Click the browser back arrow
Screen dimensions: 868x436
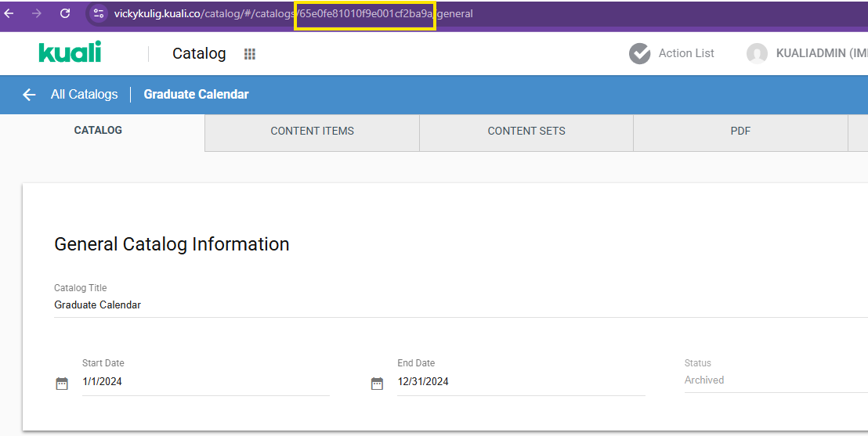9,13
